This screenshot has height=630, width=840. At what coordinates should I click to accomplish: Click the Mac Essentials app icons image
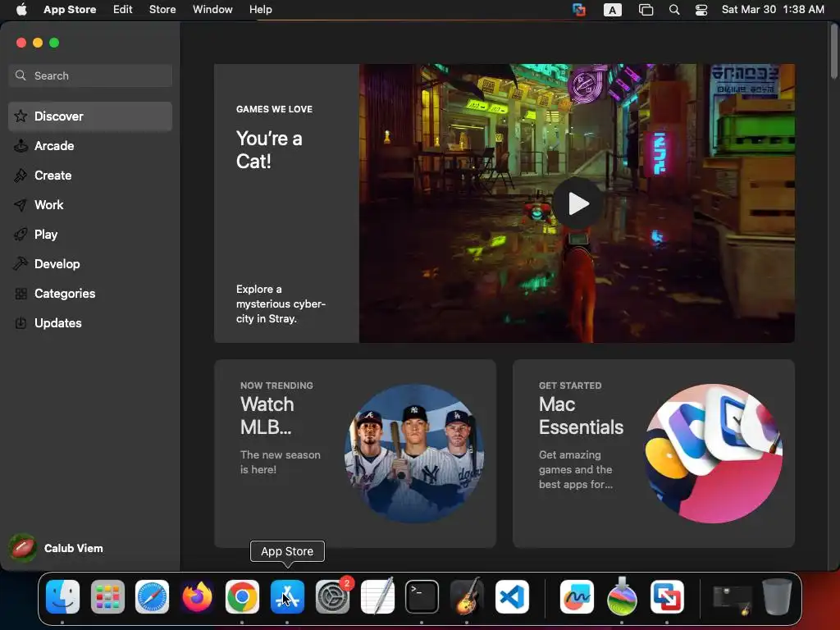713,453
